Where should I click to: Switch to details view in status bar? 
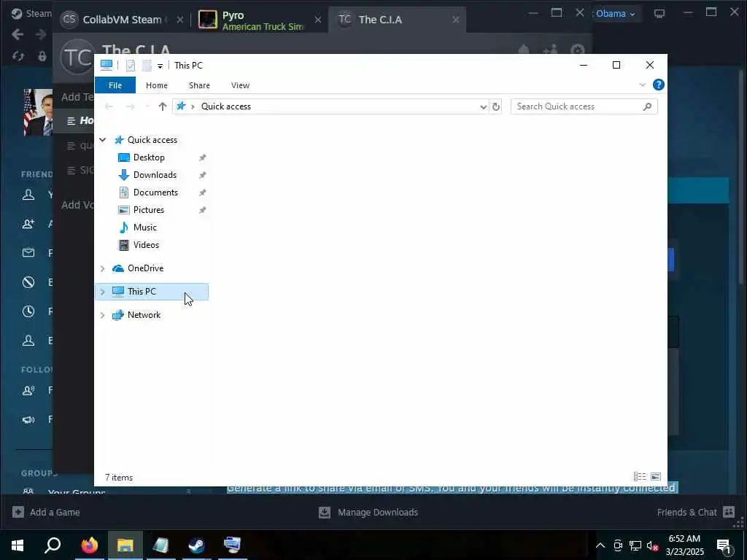pyautogui.click(x=639, y=477)
